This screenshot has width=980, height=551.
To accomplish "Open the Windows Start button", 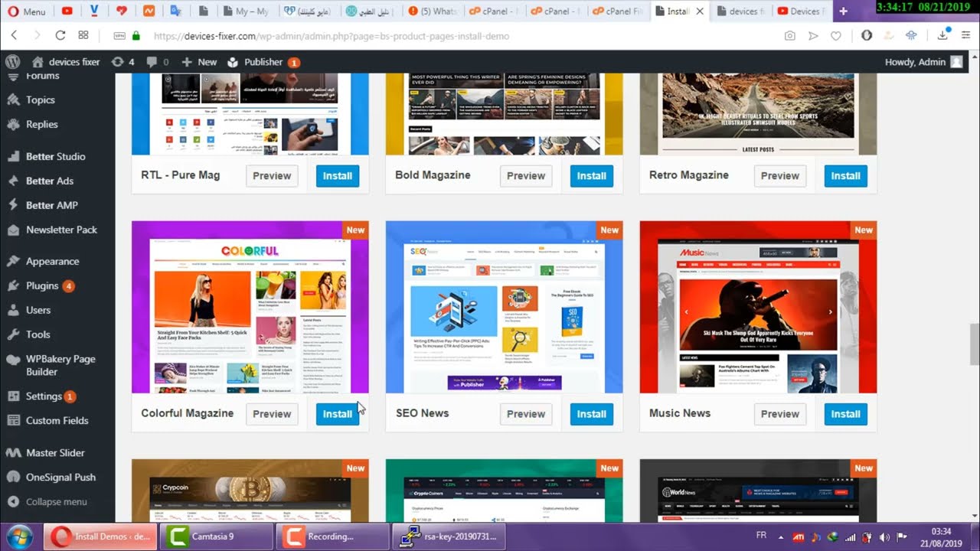I will [20, 536].
